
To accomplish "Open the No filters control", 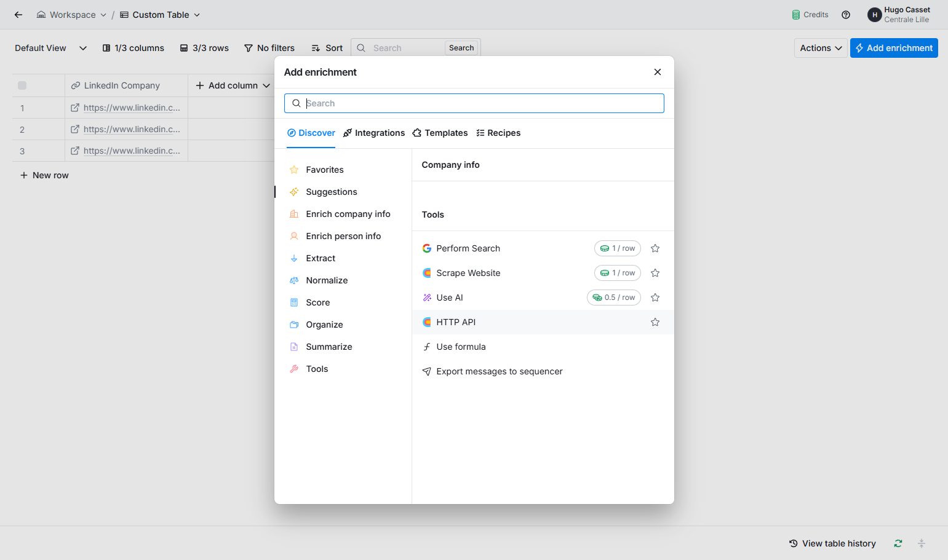I will pos(269,48).
